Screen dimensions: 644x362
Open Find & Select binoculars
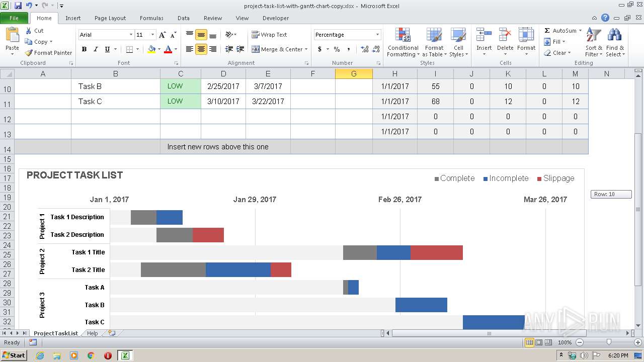coord(614,43)
